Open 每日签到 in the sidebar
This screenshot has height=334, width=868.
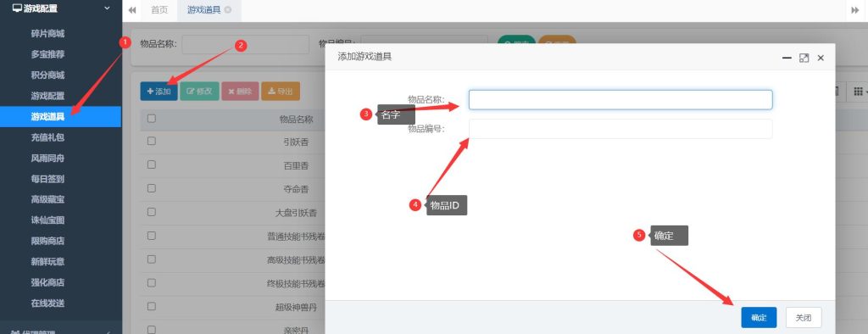[47, 179]
